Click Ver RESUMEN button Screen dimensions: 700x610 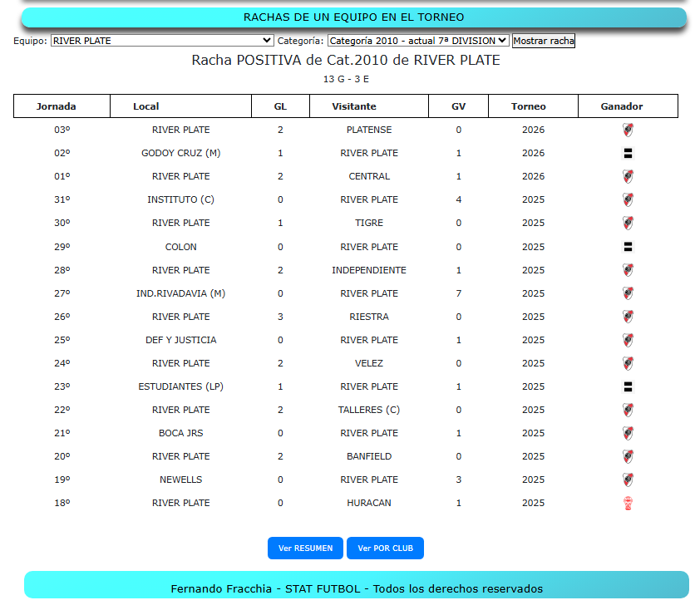(305, 548)
